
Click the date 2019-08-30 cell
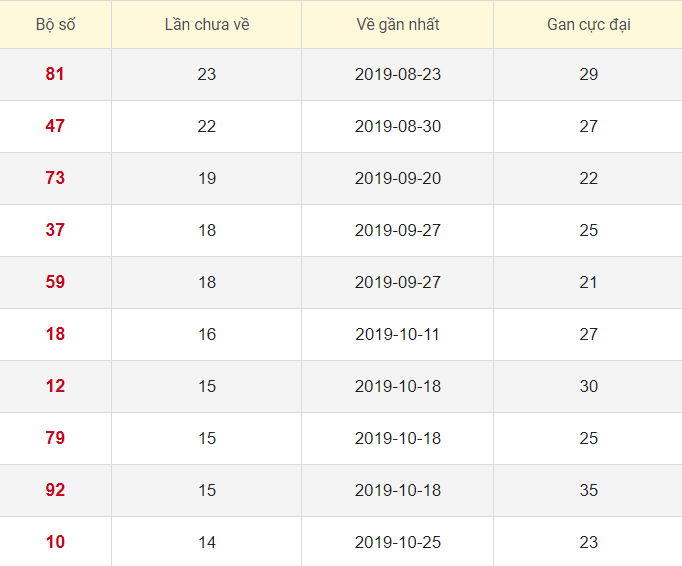(x=397, y=126)
